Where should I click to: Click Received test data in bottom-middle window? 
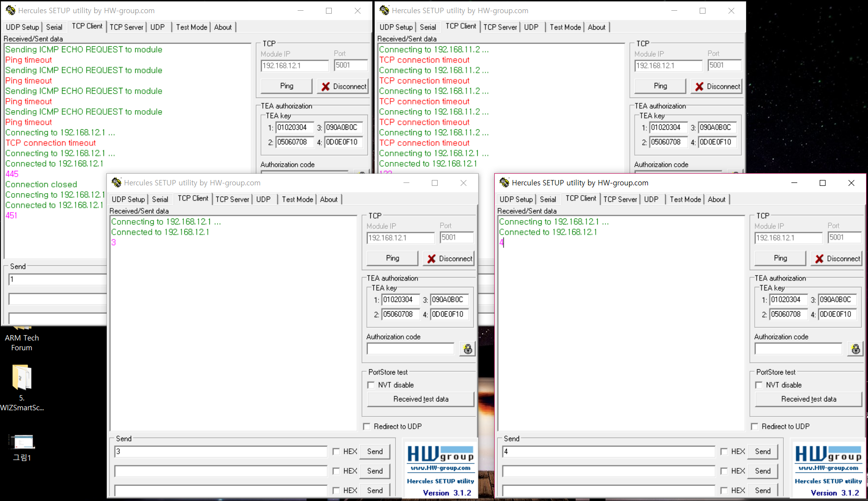point(421,399)
